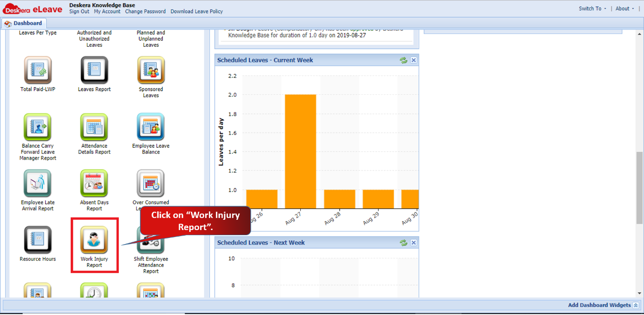The image size is (644, 315).
Task: Click Download Leave Policy link
Action: [x=197, y=12]
